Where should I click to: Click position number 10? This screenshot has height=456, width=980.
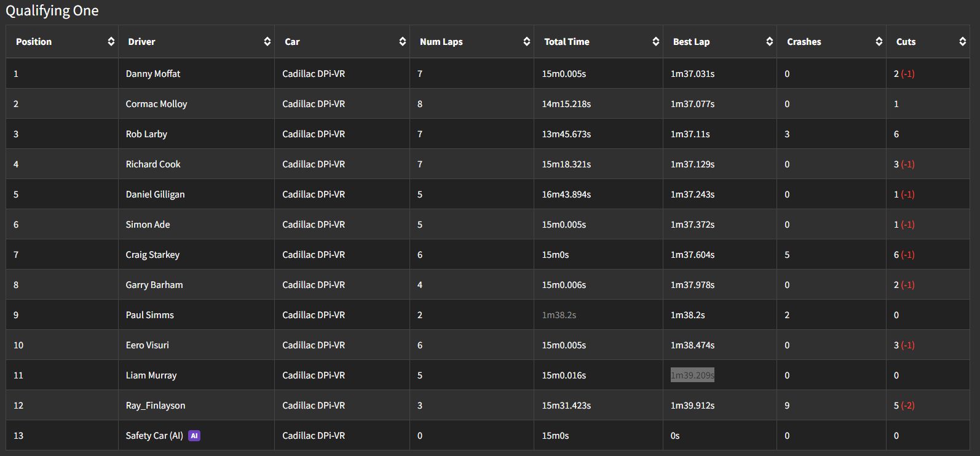click(x=18, y=345)
